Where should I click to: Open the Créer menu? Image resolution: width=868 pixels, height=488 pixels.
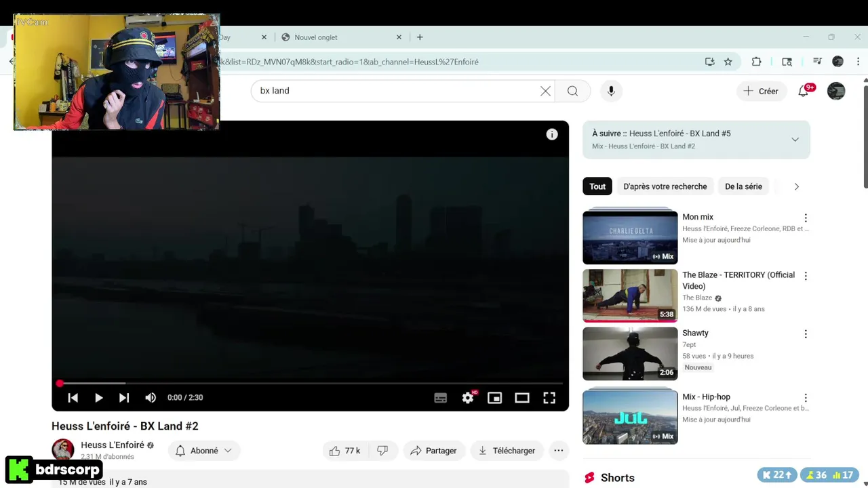pyautogui.click(x=761, y=91)
